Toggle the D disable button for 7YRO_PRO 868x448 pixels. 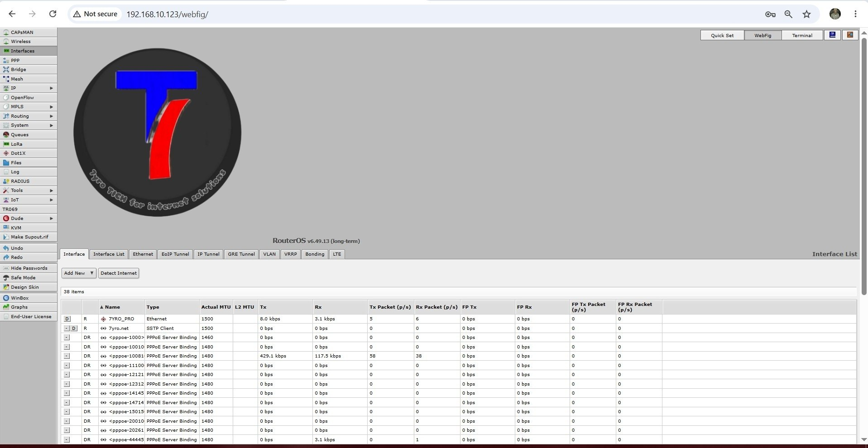click(67, 319)
